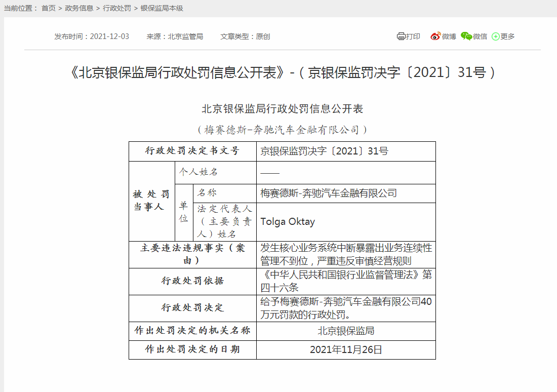Image resolution: width=557 pixels, height=392 pixels.
Task: Click the name Tolga Oktay
Action: click(x=288, y=222)
